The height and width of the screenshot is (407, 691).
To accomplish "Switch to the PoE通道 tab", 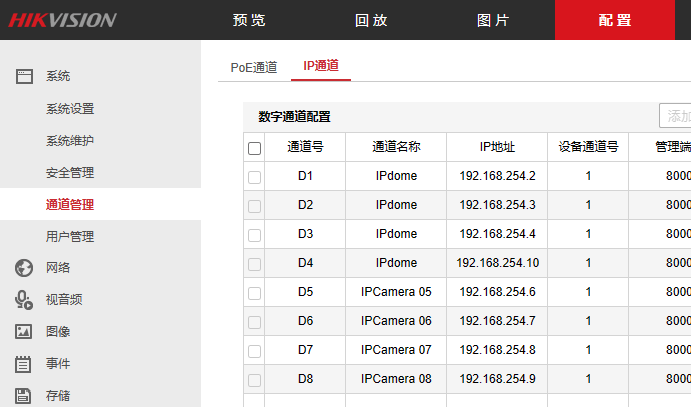I will click(253, 67).
